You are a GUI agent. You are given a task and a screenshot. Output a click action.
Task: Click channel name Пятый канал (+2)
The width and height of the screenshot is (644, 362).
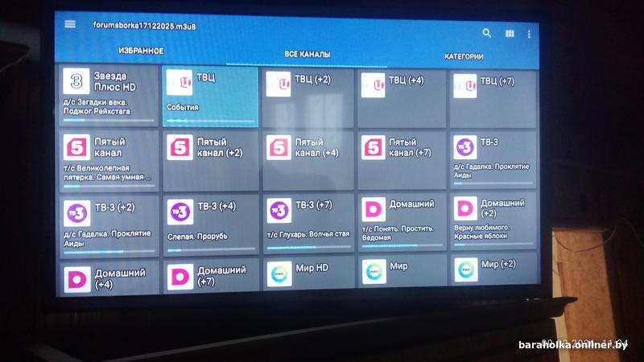[220, 147]
